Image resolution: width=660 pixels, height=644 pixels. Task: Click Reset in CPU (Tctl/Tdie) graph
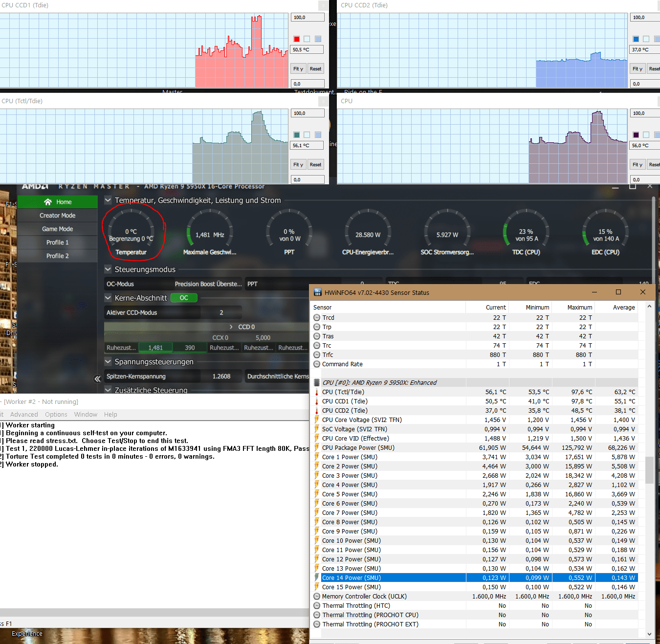(x=315, y=165)
